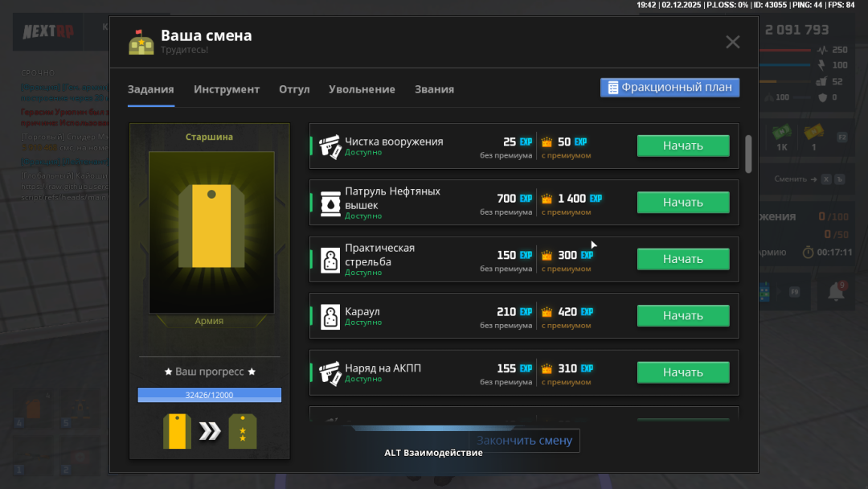Switch to the Инструмент tab

click(227, 90)
